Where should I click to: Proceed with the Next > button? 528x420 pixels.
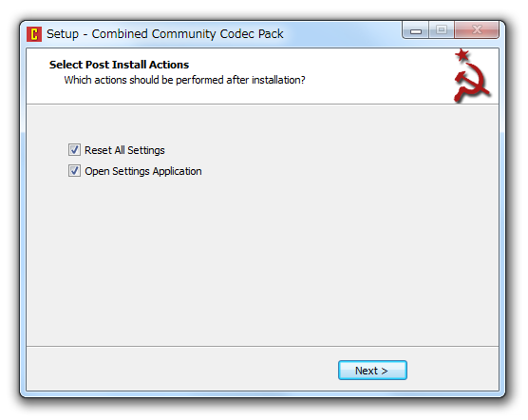coord(372,371)
